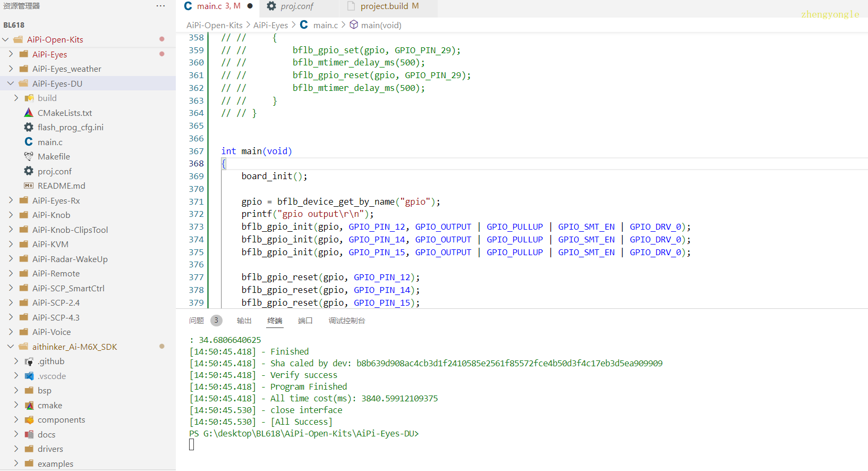Open the explorer panel more actions menu
868x471 pixels.
pyautogui.click(x=160, y=6)
